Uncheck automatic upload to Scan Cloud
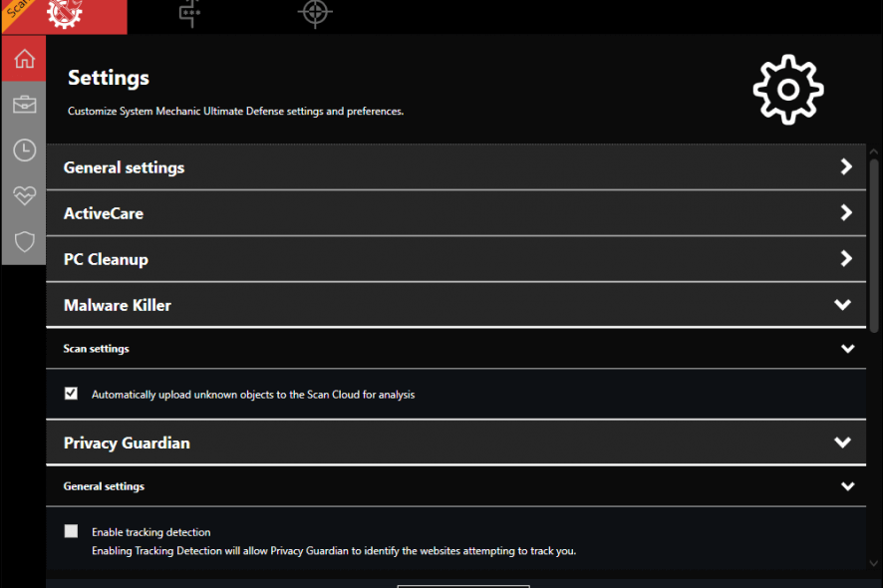 [71, 393]
